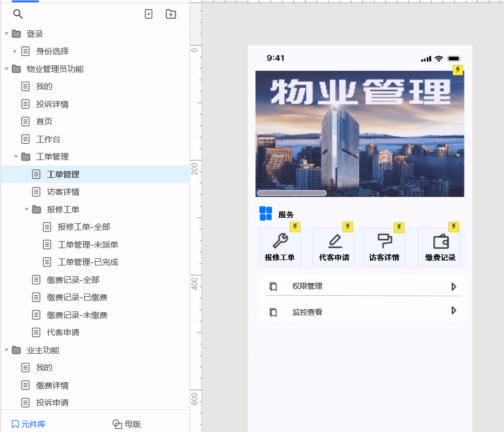Collapse the 报修工单 folder arrow
504x432 pixels.
click(x=26, y=209)
